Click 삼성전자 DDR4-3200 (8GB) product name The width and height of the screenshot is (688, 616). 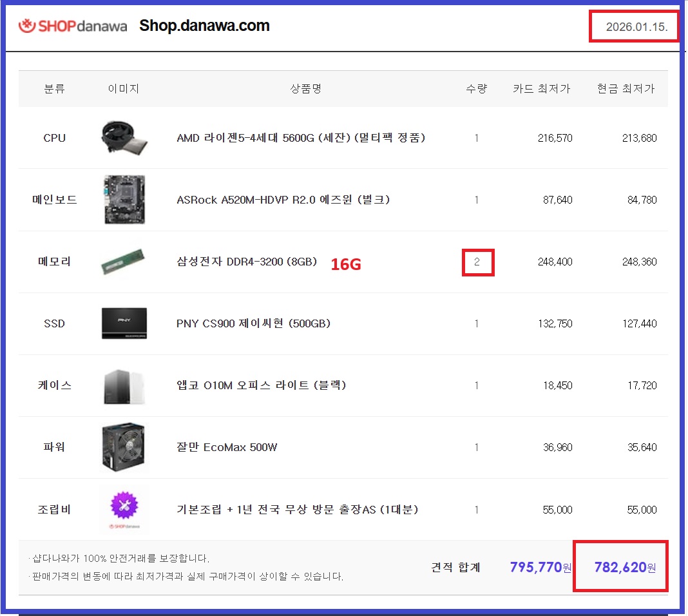pyautogui.click(x=247, y=262)
